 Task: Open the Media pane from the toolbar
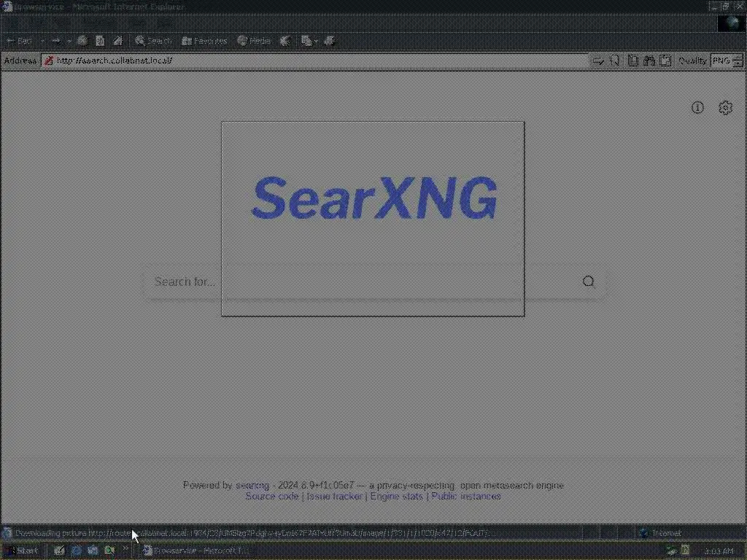pos(255,41)
